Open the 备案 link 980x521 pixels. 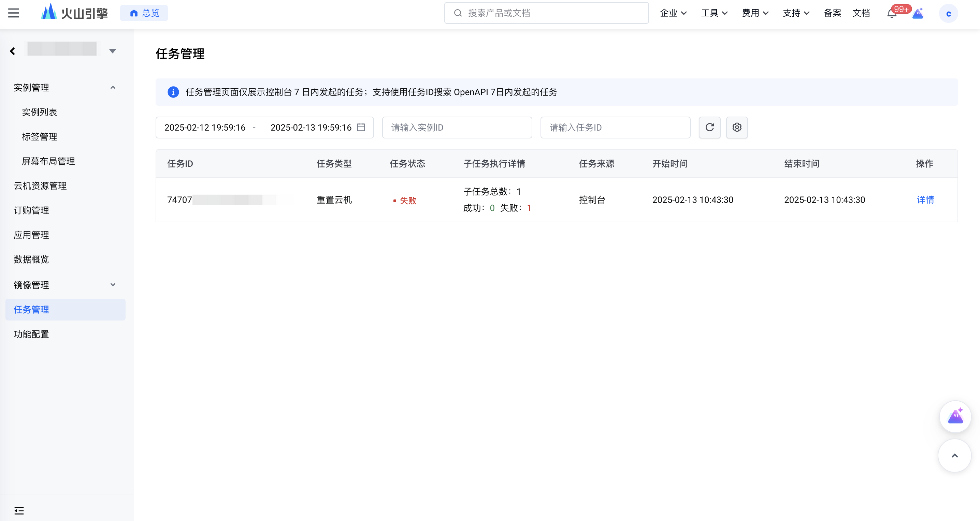832,13
